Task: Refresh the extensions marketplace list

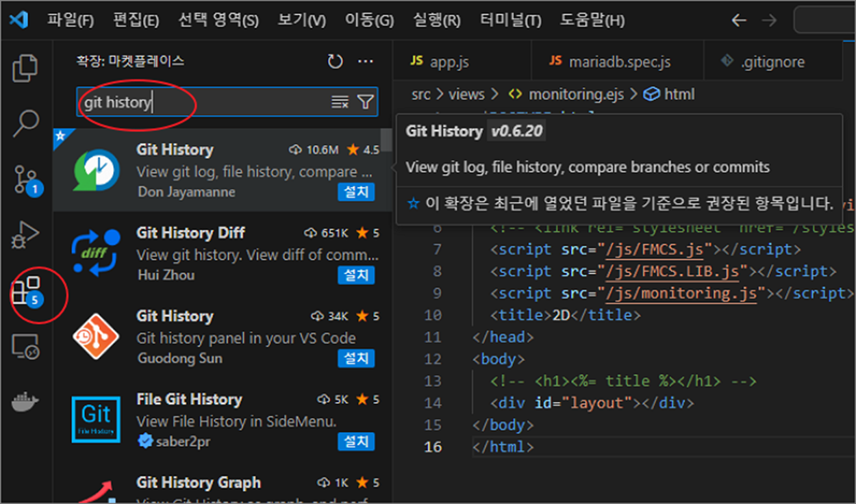Action: [x=335, y=62]
